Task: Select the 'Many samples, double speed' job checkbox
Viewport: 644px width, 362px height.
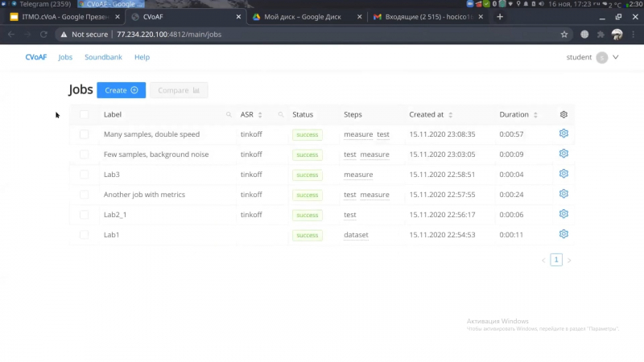Action: pyautogui.click(x=85, y=134)
